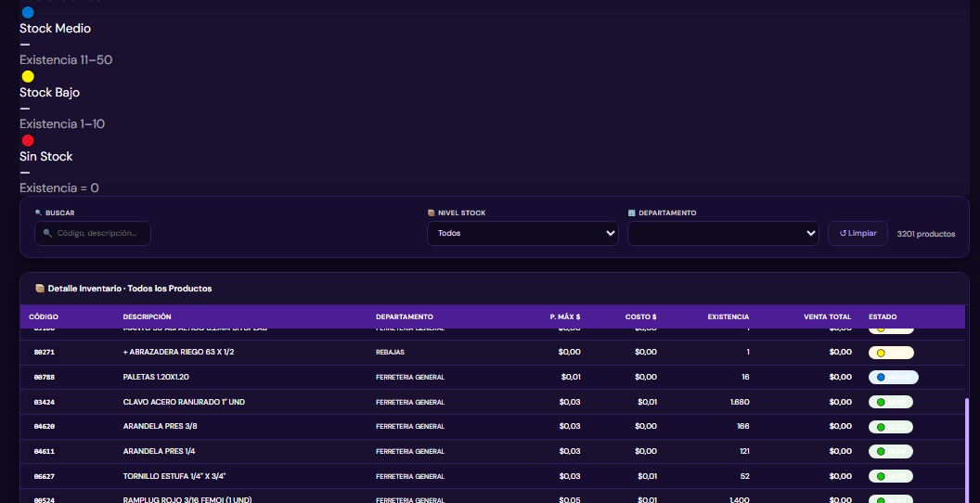Image resolution: width=980 pixels, height=503 pixels.
Task: Click 'Existencia = 0' legend text
Action: point(58,188)
